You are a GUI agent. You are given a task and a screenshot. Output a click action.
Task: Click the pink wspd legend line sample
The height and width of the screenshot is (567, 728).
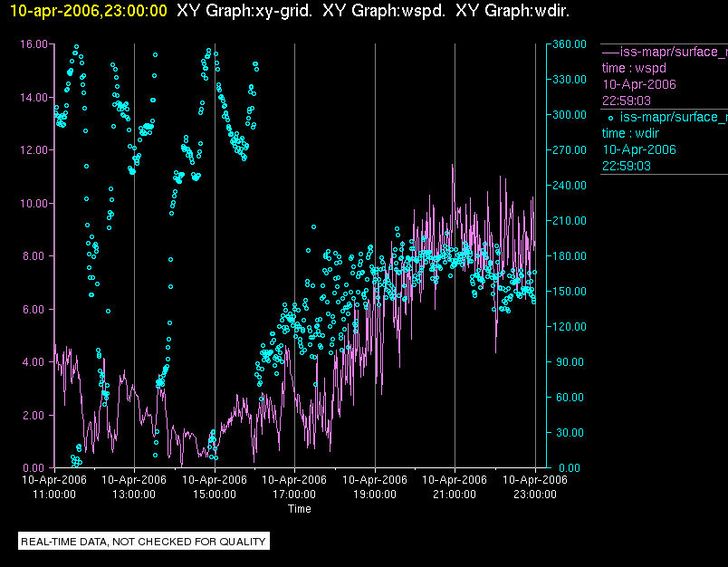pos(610,52)
